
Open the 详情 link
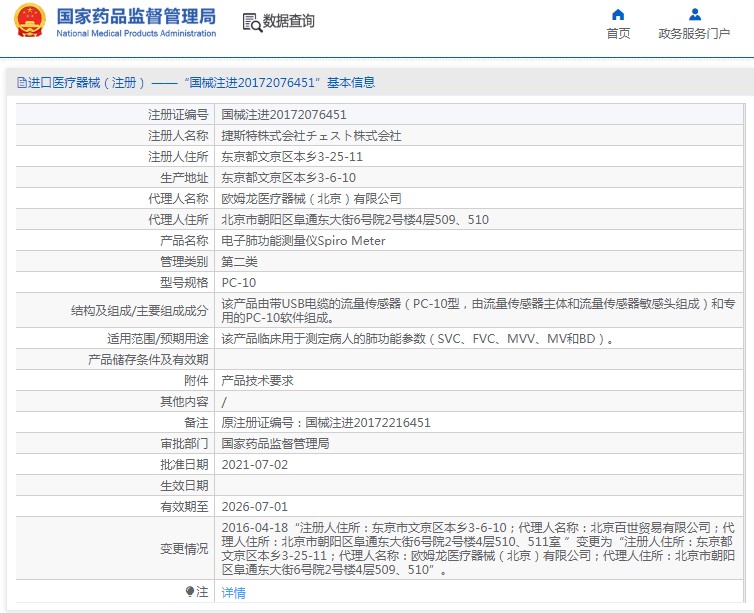click(x=233, y=592)
